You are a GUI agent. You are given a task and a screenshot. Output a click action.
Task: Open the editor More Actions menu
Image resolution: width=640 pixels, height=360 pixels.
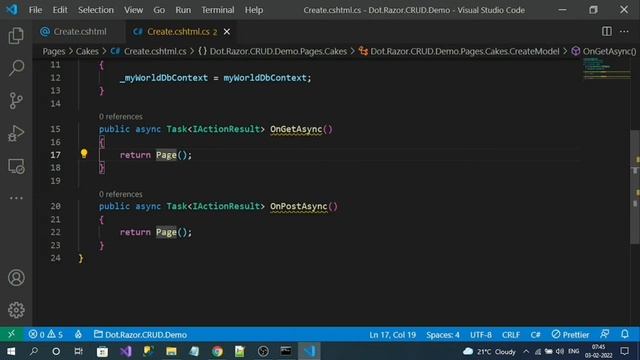click(624, 31)
